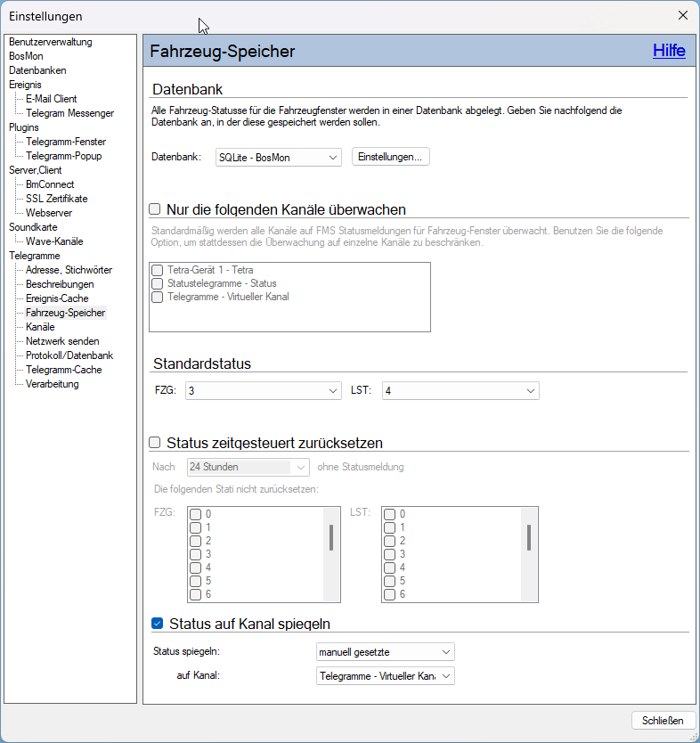
Task: Select Plugins in the tree
Action: click(x=24, y=127)
